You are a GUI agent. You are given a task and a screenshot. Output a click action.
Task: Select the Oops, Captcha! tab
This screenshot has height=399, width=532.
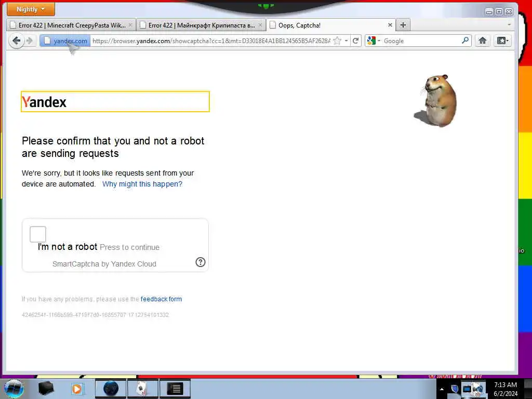point(331,25)
